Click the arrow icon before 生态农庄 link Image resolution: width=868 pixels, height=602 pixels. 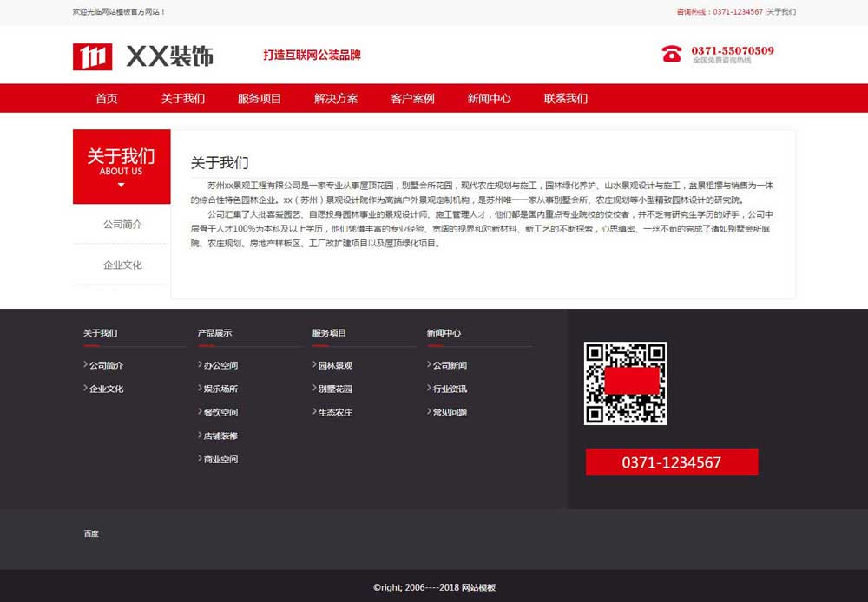pyautogui.click(x=314, y=412)
